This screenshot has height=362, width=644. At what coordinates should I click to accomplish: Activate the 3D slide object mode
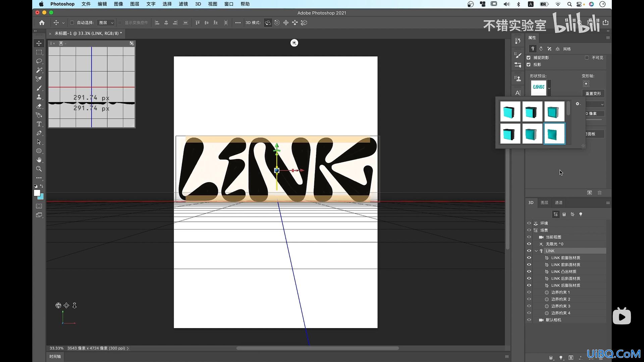click(295, 23)
